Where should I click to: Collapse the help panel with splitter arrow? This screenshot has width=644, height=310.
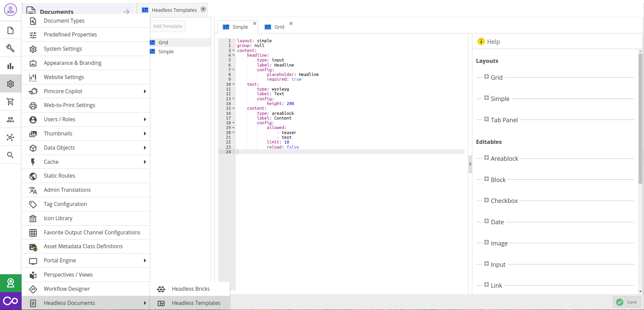[470, 164]
